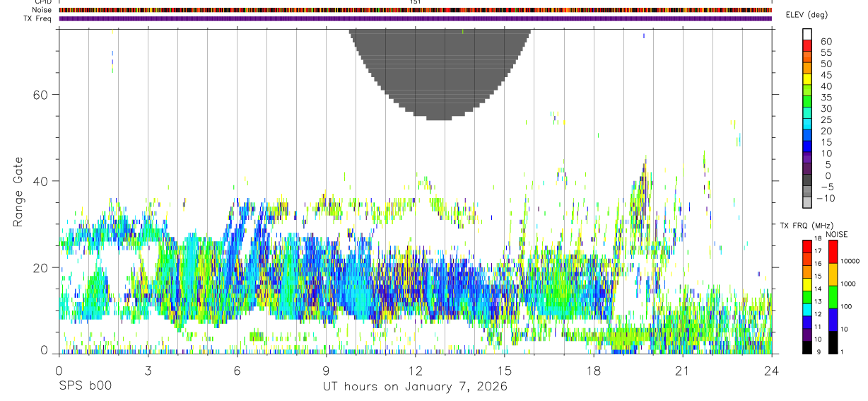Click the multicolored Noise strip above the plot
The height and width of the screenshot is (401, 868).
[x=415, y=10]
